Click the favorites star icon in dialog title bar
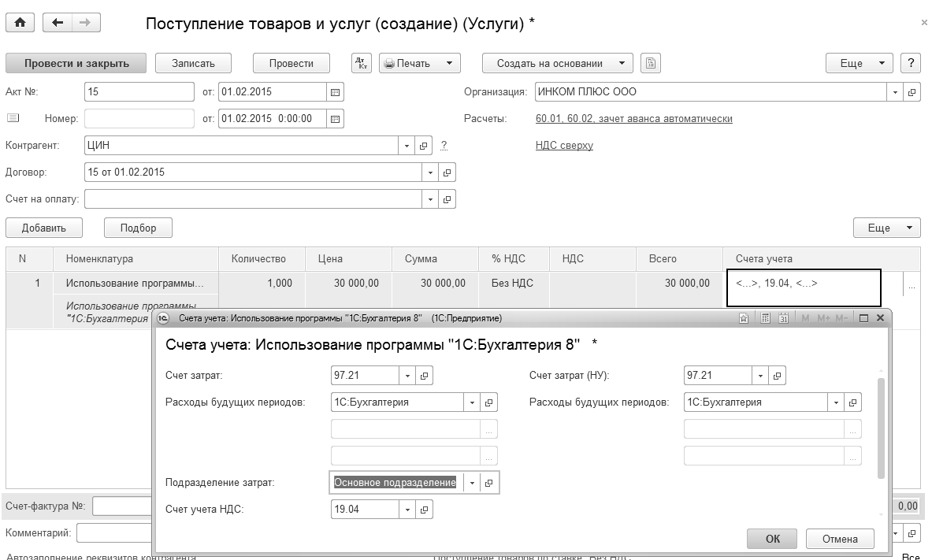 coord(744,319)
